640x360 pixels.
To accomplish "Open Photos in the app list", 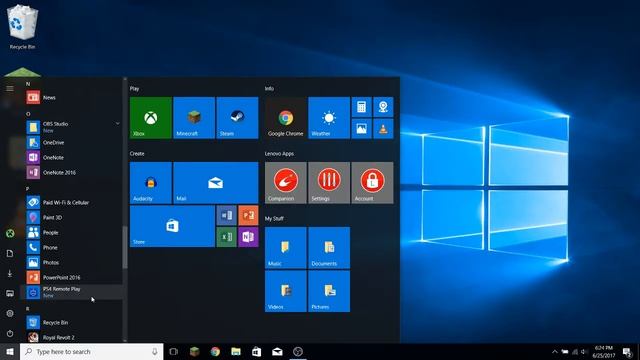I will point(71,262).
